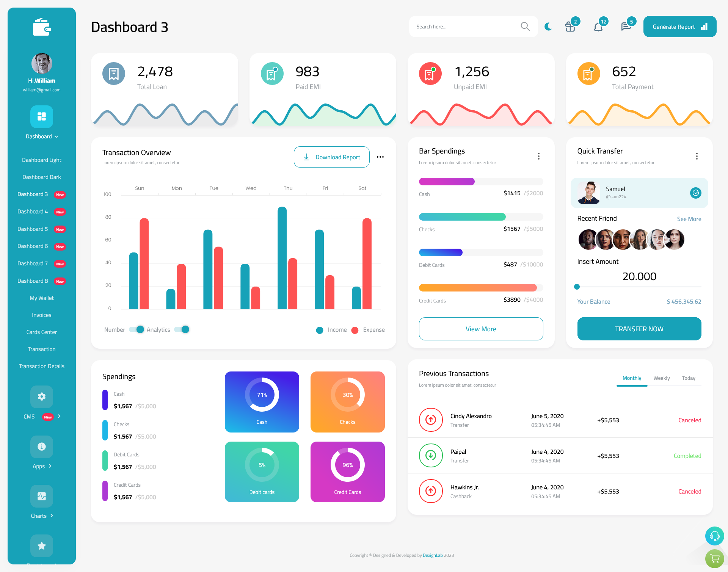
Task: Click the Cards Center sidebar icon
Action: pos(41,332)
